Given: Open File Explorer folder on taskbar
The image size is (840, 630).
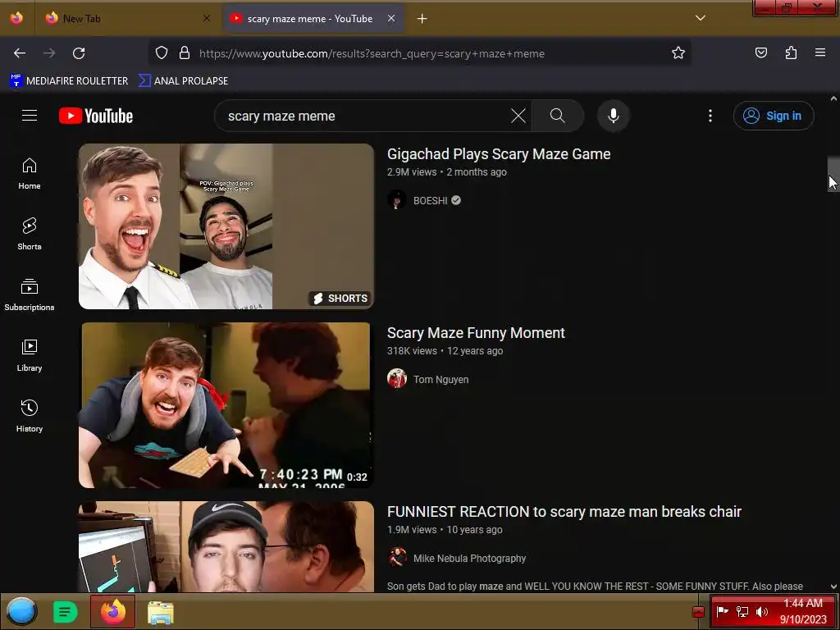Looking at the screenshot, I should pos(160,612).
